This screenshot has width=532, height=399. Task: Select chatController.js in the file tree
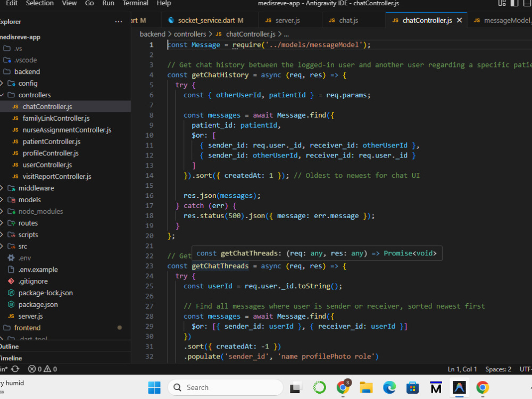point(65,106)
